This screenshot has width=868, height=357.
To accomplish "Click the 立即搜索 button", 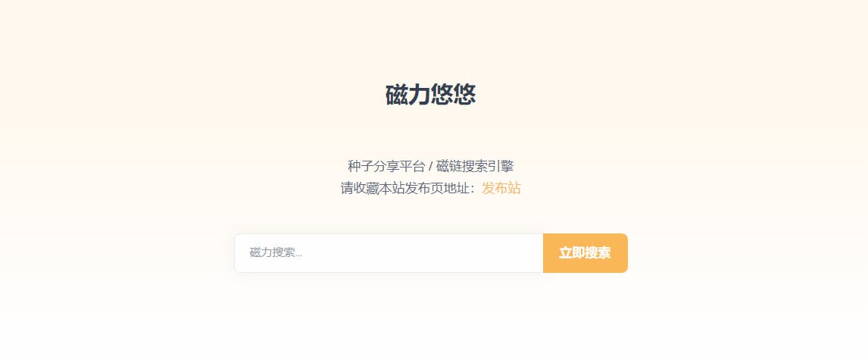I will pos(585,253).
